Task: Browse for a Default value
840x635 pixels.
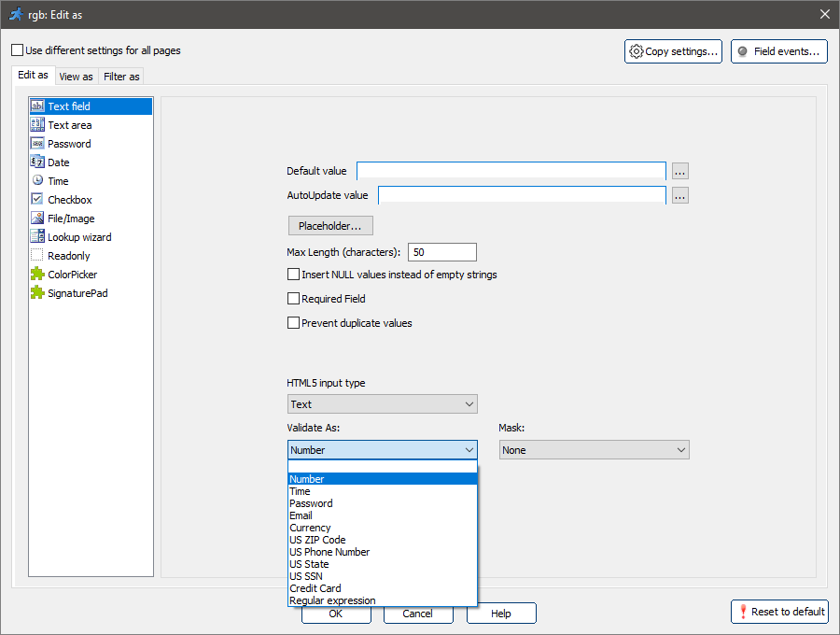Action: (679, 171)
